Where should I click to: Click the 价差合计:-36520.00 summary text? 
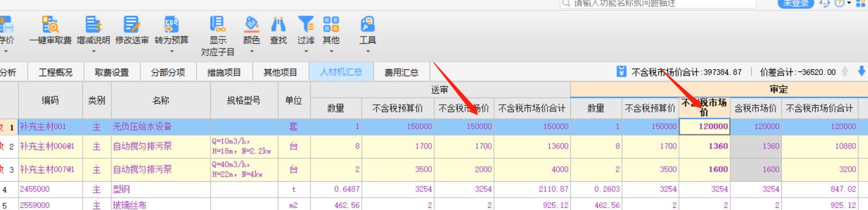(x=798, y=72)
